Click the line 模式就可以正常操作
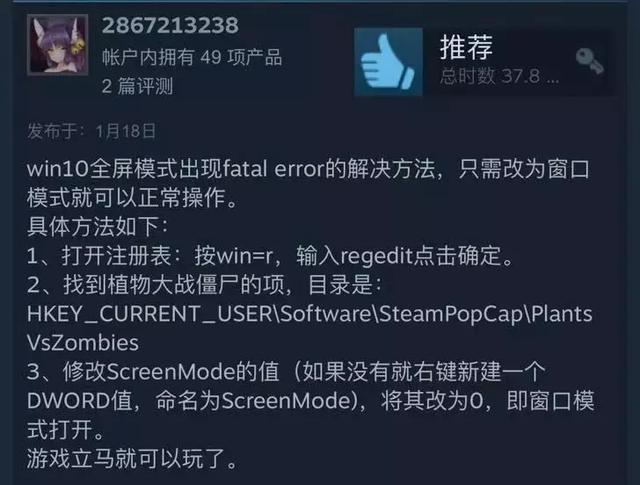This screenshot has width=640, height=485. 132,198
